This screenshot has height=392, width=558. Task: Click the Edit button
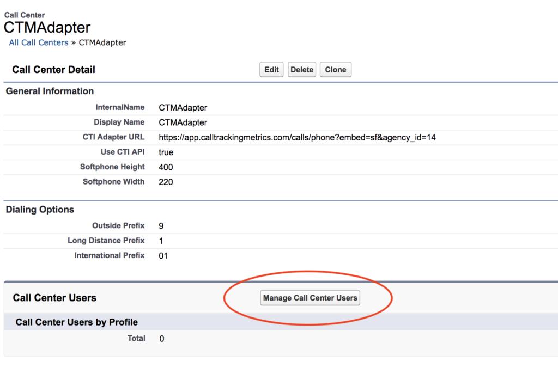(x=271, y=69)
